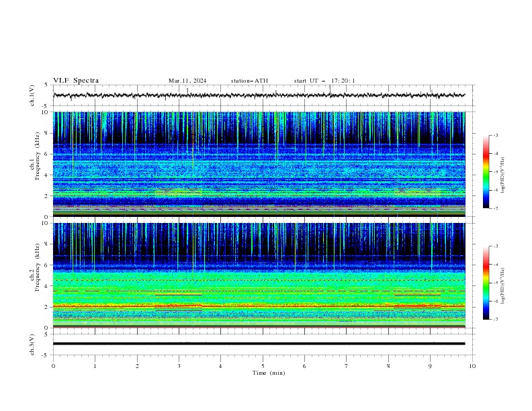
Task: Click the log(PSD) label beside lower colorbar
Action: (503, 285)
